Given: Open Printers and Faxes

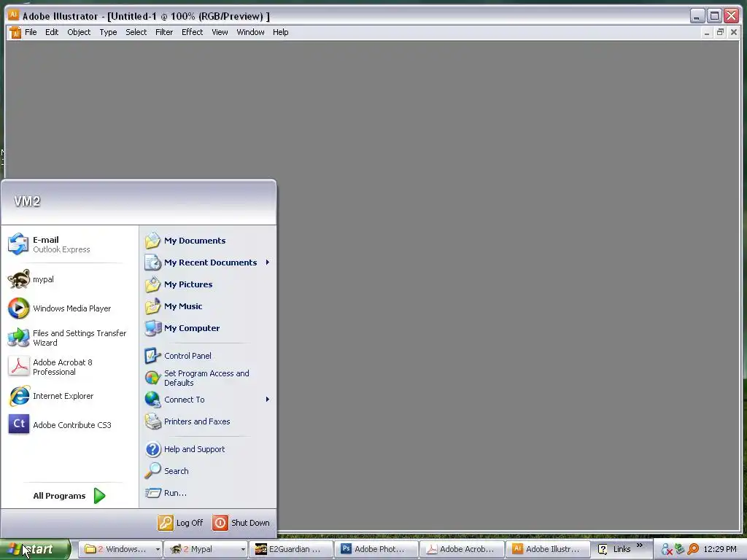Looking at the screenshot, I should pyautogui.click(x=208, y=421).
